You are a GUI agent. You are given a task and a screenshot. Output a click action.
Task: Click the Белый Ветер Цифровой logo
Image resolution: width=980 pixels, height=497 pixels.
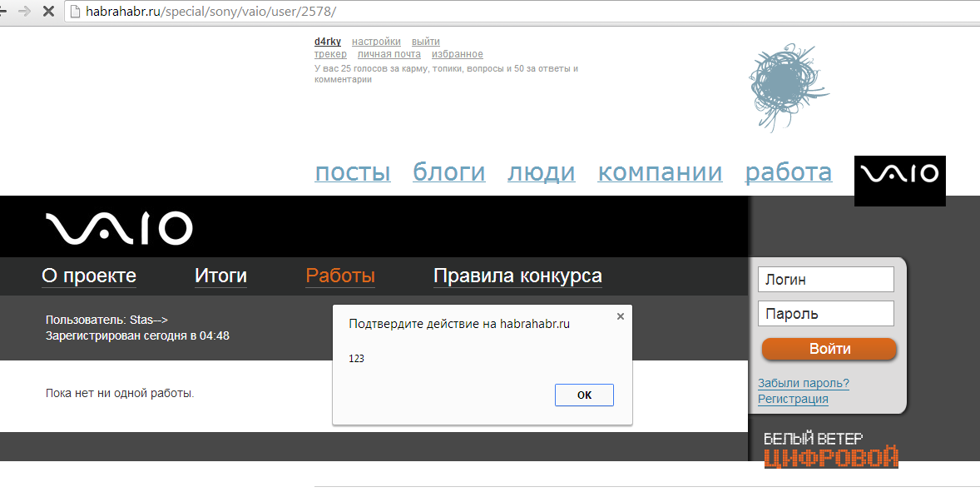point(830,450)
